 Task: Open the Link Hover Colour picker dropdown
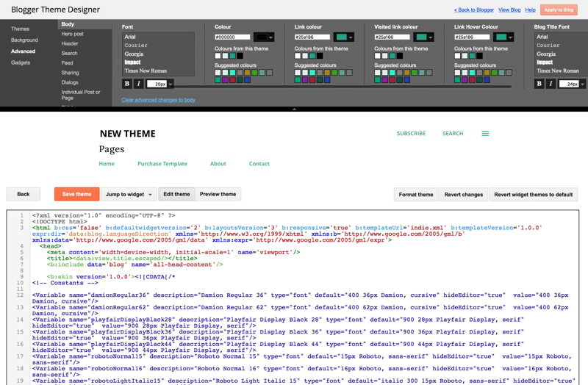503,37
